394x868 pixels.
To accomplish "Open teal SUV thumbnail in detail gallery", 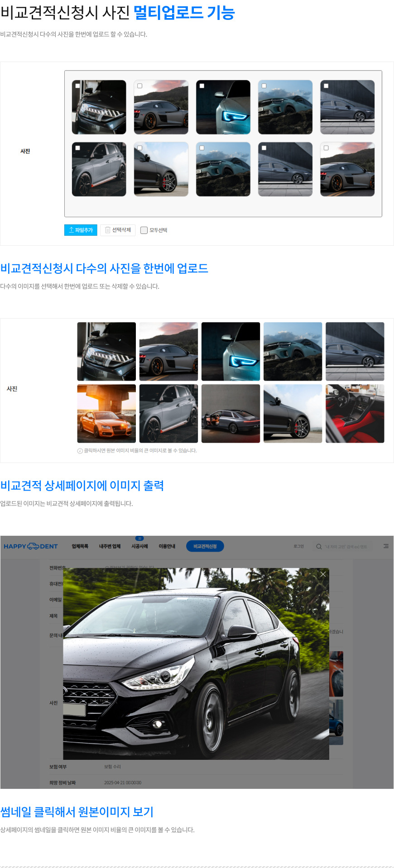I will pos(293,352).
